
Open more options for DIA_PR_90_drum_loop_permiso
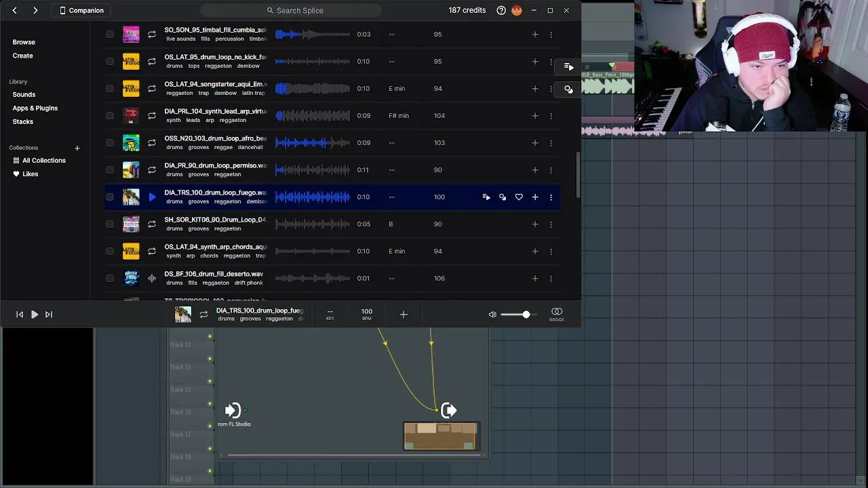point(551,170)
